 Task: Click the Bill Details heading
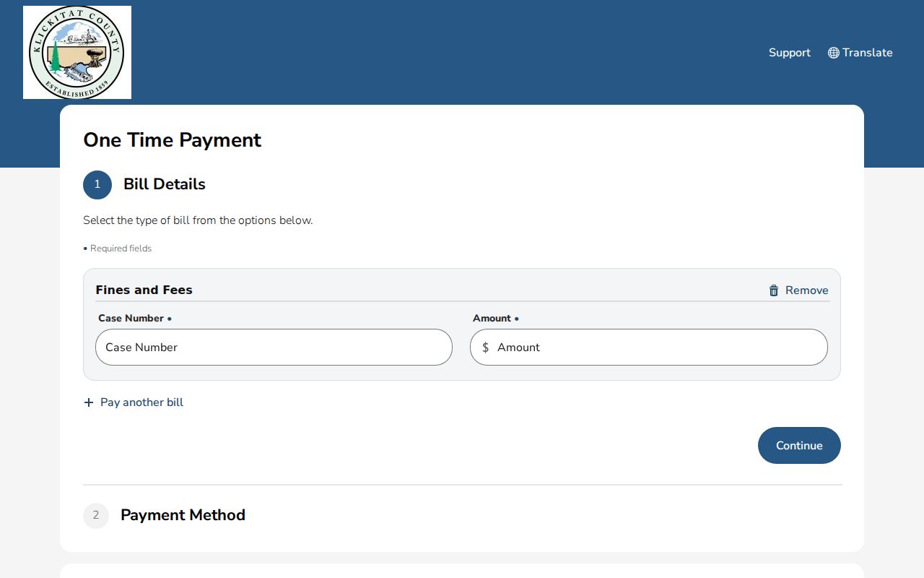pos(165,184)
